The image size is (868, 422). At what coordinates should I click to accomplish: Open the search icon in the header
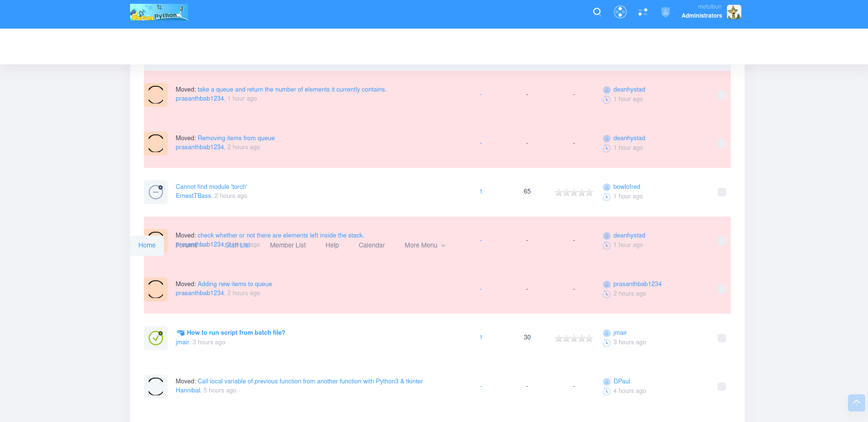coord(597,12)
